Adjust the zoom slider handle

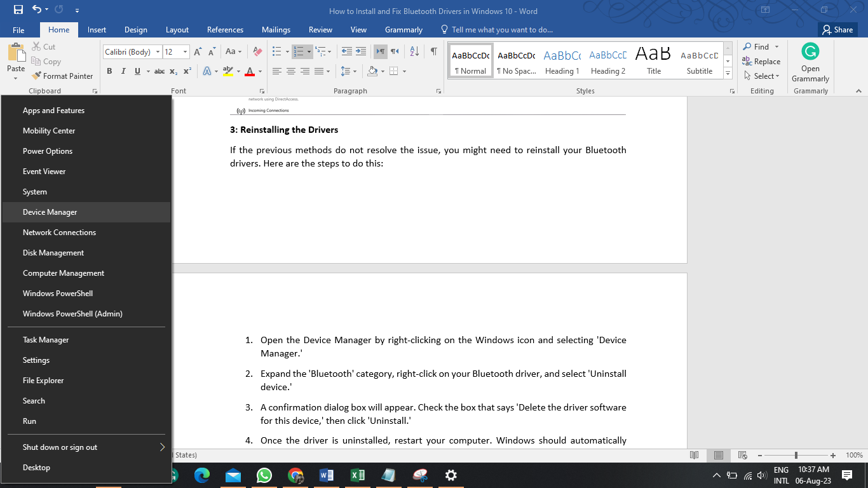(x=796, y=456)
